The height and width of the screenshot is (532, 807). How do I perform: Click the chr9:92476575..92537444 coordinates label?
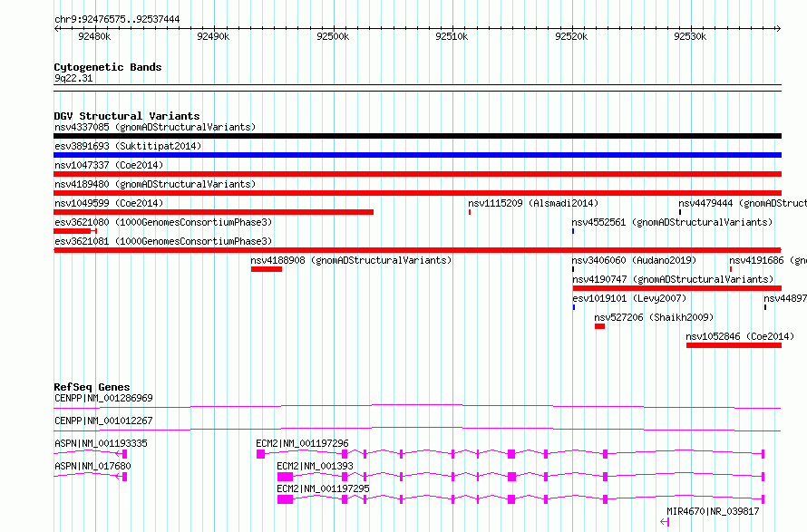tap(117, 20)
